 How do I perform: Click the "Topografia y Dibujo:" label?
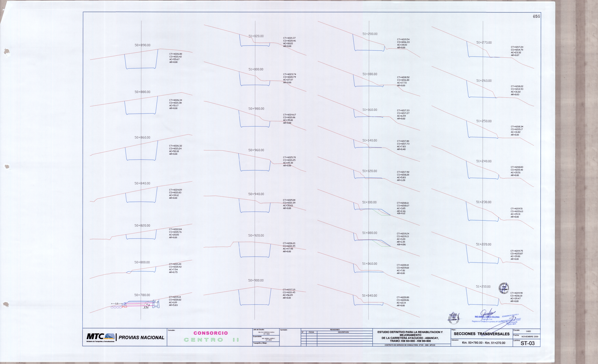(260, 343)
